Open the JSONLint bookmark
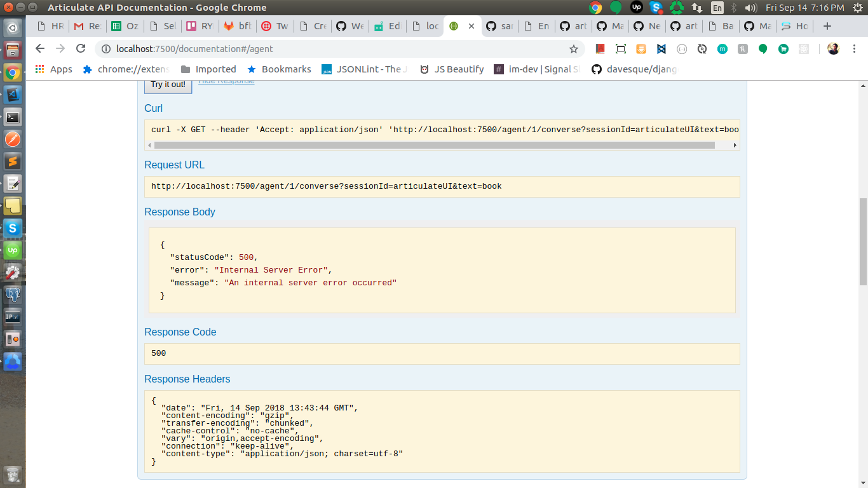 pyautogui.click(x=365, y=69)
